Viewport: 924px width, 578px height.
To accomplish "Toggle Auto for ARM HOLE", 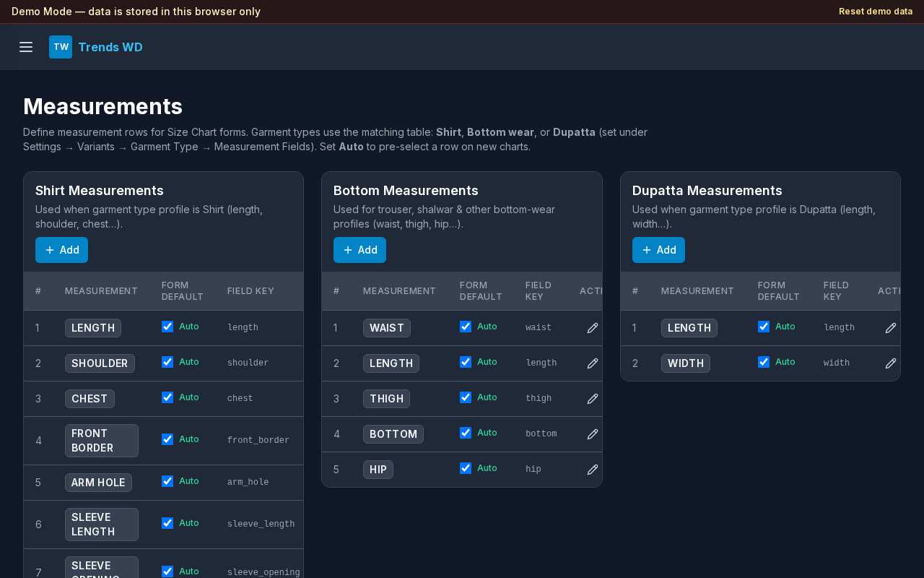I will click(167, 481).
